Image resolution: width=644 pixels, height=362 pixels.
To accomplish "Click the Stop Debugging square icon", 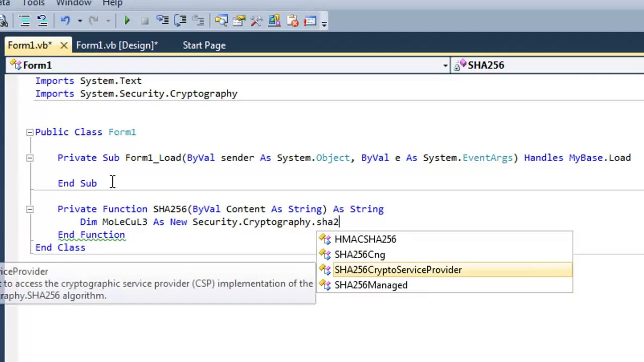I will 145,21.
